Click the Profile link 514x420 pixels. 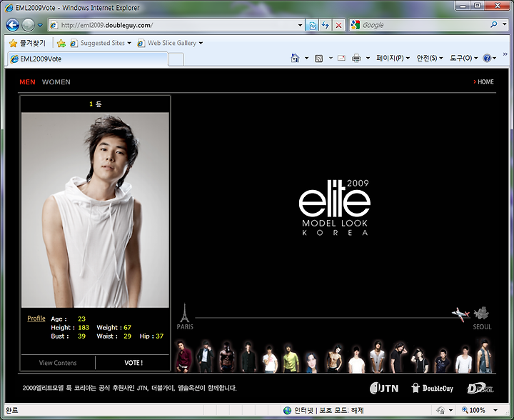36,319
